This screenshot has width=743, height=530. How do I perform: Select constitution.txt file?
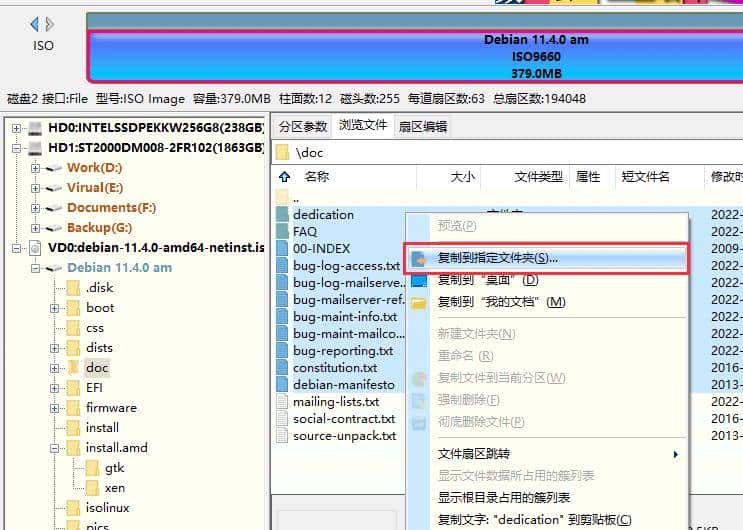click(x=335, y=368)
